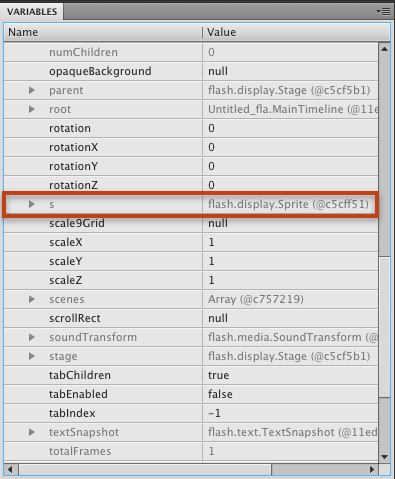395x479 pixels.
Task: Click the scale9Grid null value
Action: coord(218,223)
